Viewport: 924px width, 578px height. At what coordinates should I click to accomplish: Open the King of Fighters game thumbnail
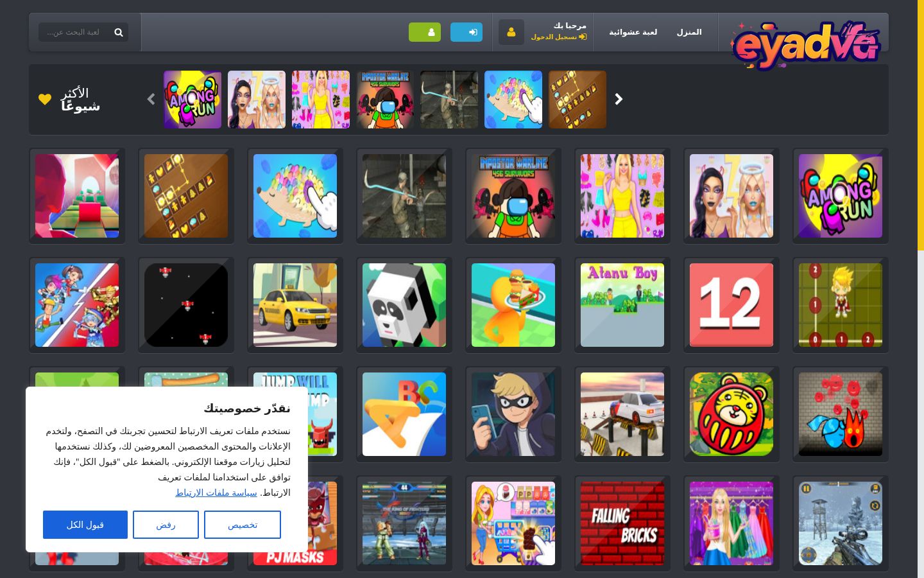pyautogui.click(x=404, y=523)
